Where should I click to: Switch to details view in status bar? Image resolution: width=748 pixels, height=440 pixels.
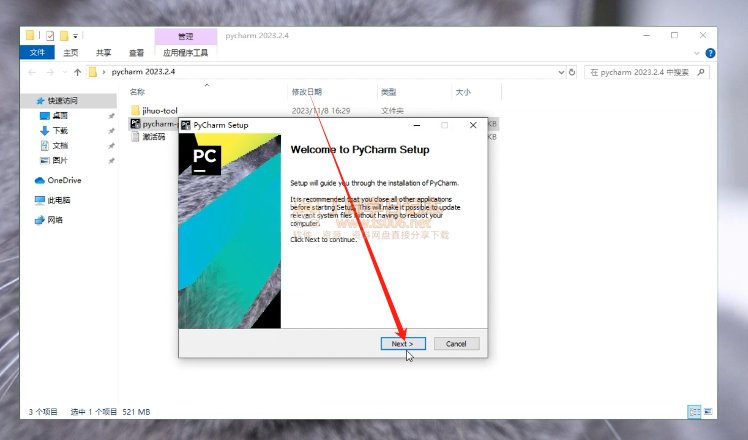[x=694, y=411]
